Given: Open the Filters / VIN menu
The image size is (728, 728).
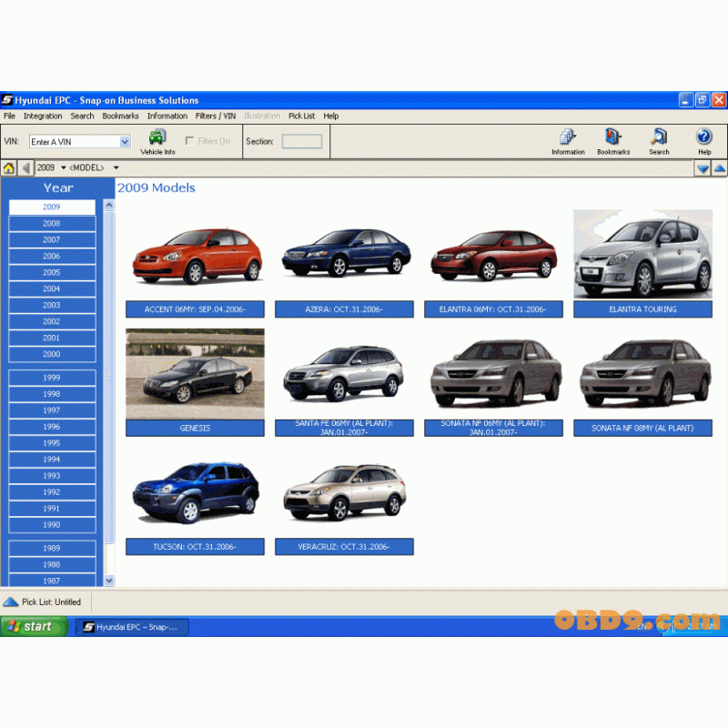Looking at the screenshot, I should (216, 116).
